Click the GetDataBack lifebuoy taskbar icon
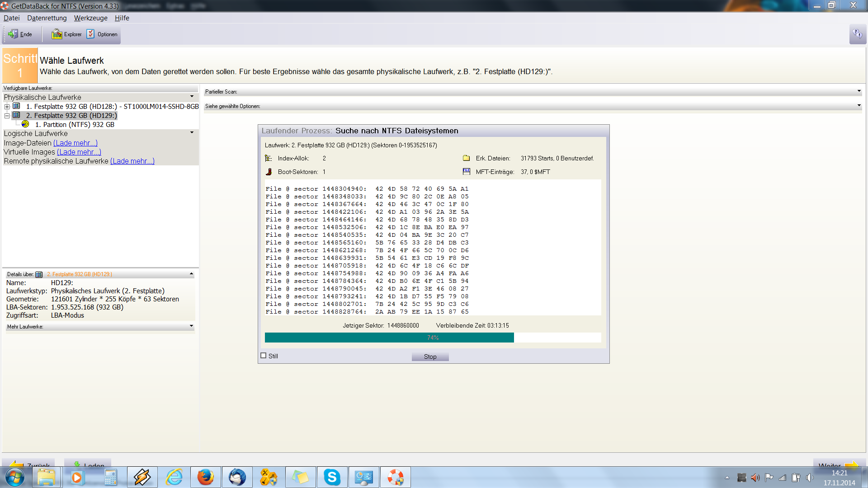Viewport: 868px width, 488px height. pos(395,477)
